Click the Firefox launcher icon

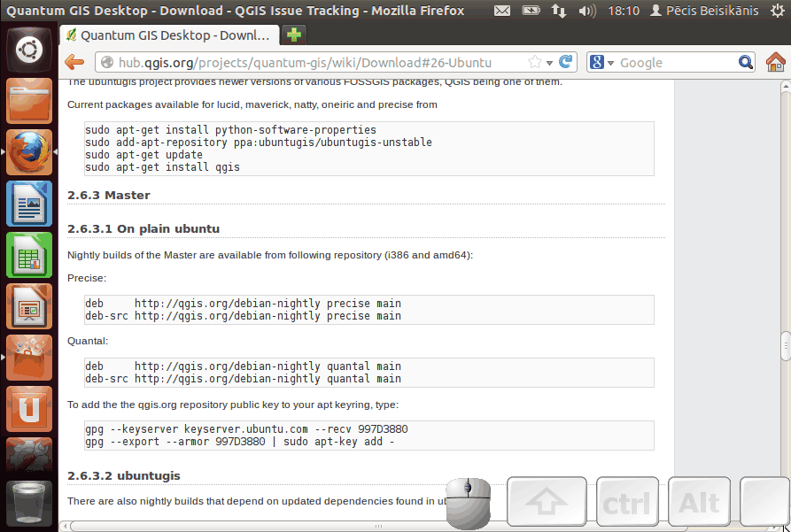tap(28, 152)
